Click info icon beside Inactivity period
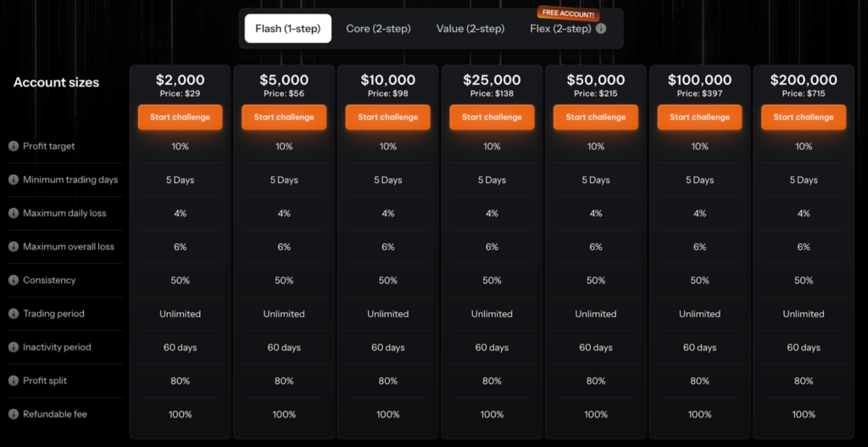The height and width of the screenshot is (447, 868). click(x=14, y=348)
